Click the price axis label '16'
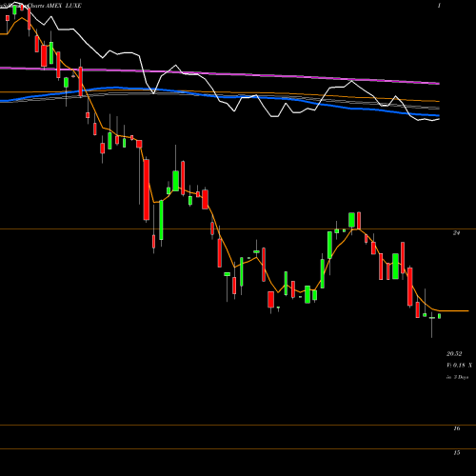Screen dimensions: 476x476 tap(456, 428)
